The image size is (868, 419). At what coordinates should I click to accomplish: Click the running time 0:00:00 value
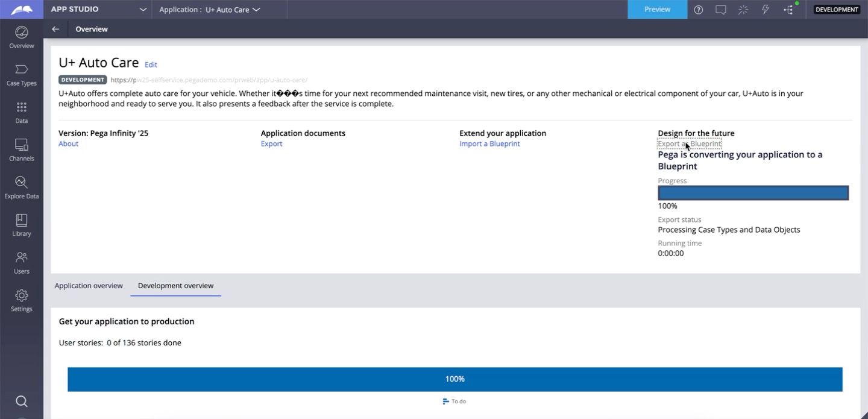click(x=671, y=253)
